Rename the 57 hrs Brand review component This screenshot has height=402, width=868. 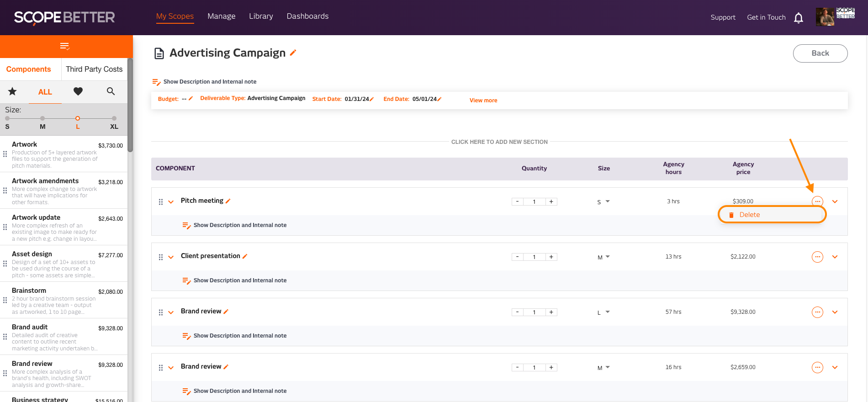[226, 312]
